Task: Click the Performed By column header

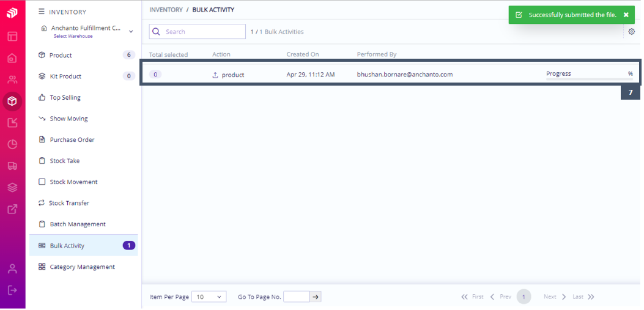Action: point(377,54)
